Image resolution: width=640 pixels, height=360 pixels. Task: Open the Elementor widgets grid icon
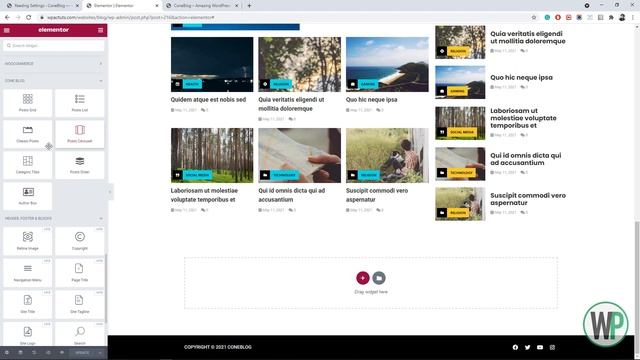coord(100,30)
